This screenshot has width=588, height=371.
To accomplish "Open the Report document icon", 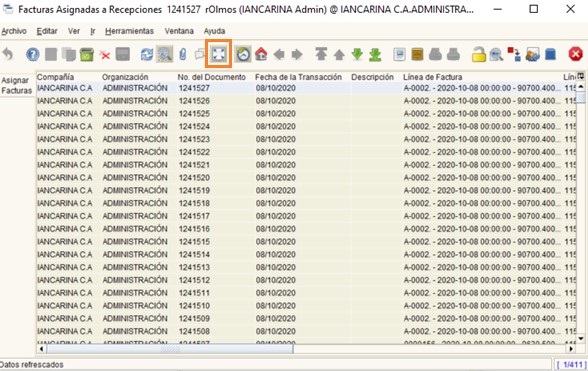I will (x=399, y=55).
